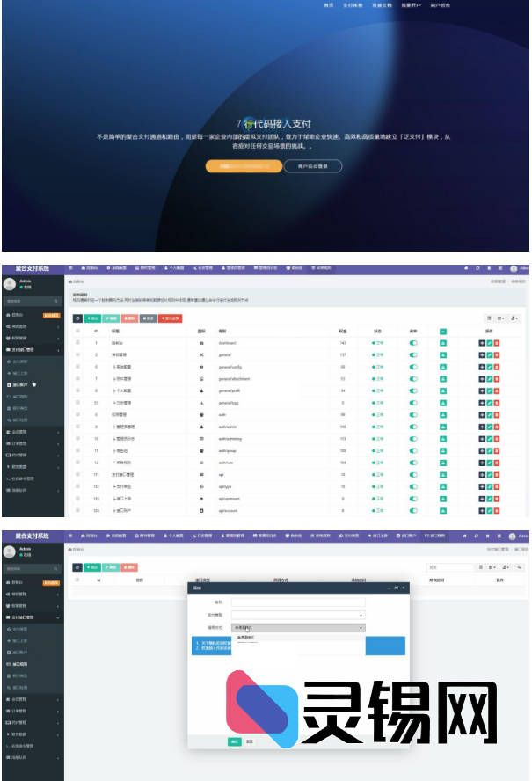Click the green 添加 button in the rule list toolbar
Screen dimensions: 532x781
click(x=92, y=318)
